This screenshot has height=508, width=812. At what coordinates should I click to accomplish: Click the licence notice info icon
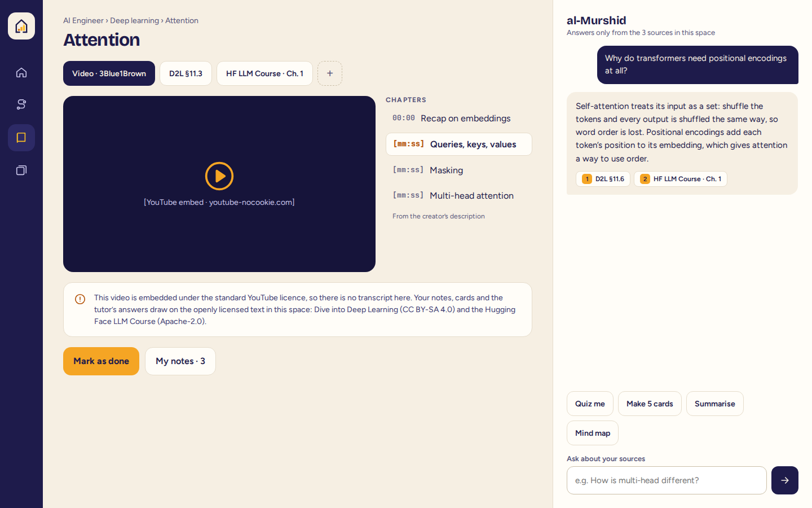[x=80, y=299]
